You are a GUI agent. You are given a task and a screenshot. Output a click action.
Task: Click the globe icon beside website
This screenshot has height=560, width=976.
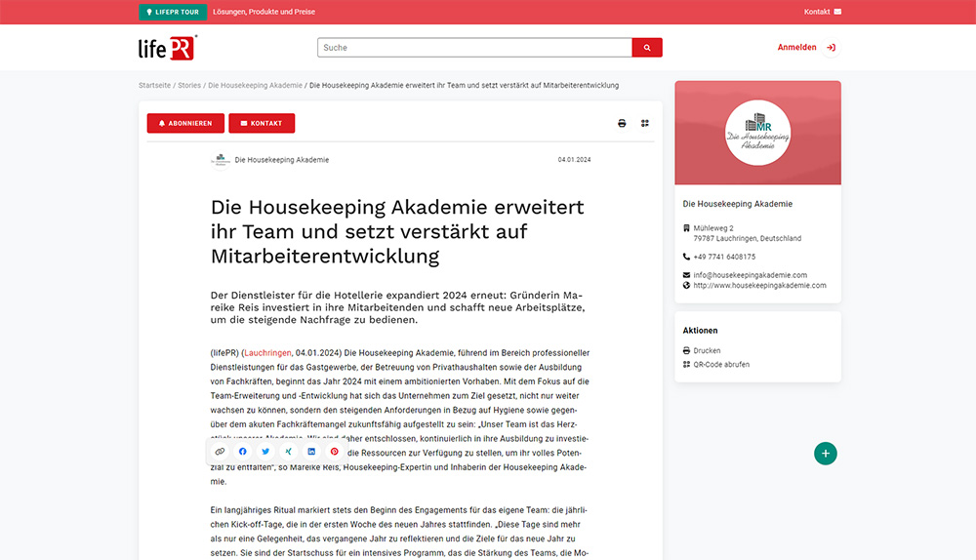pyautogui.click(x=686, y=286)
